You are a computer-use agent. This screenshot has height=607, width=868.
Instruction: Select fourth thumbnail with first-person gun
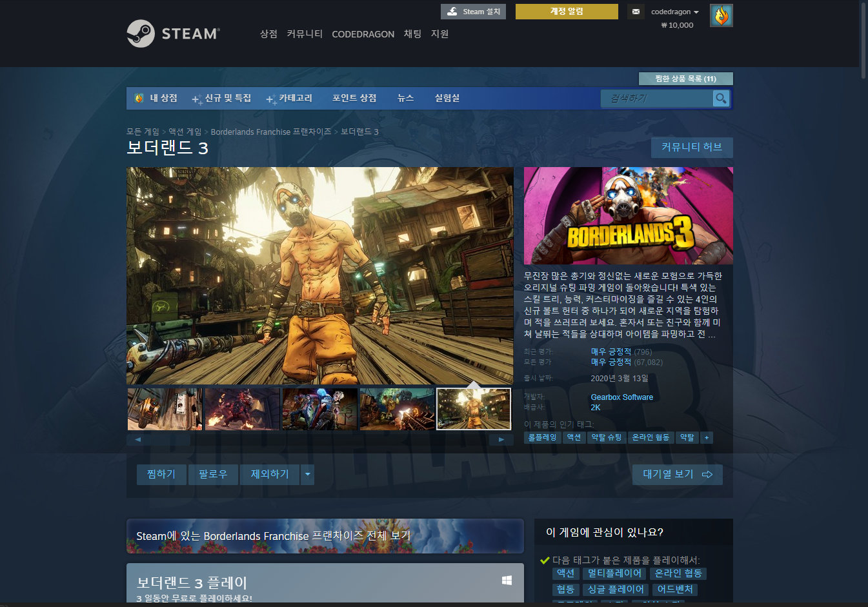[x=397, y=409]
